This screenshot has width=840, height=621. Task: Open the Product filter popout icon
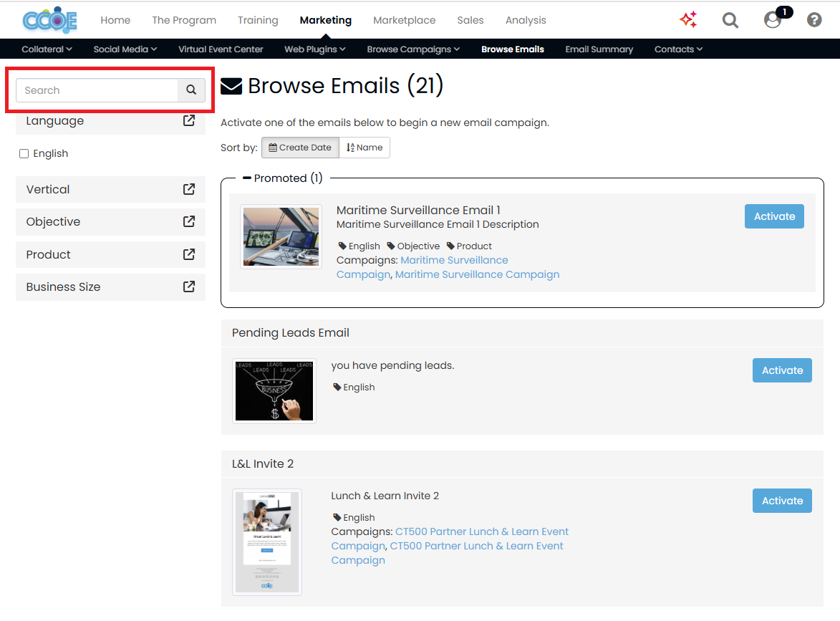(188, 254)
